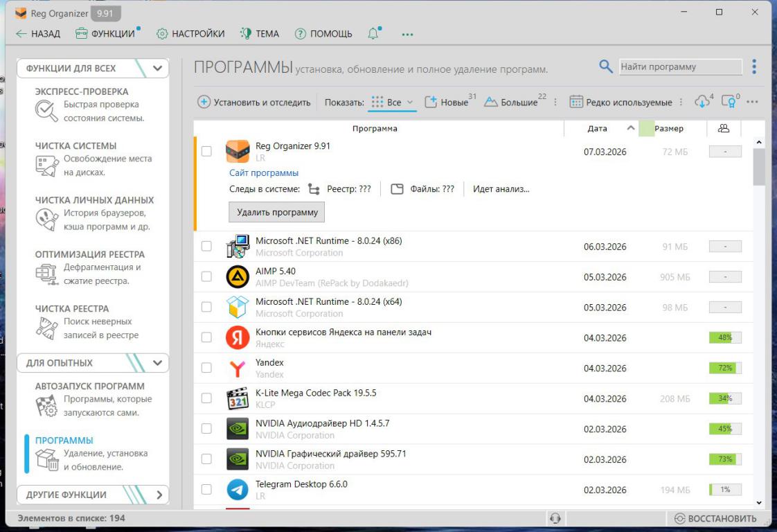Open Автозапуск программ section
777x532 pixels.
point(89,387)
